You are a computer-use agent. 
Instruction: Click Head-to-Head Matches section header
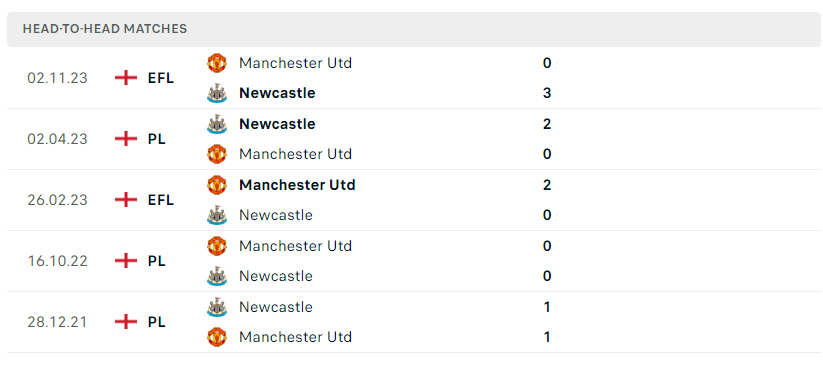point(105,29)
